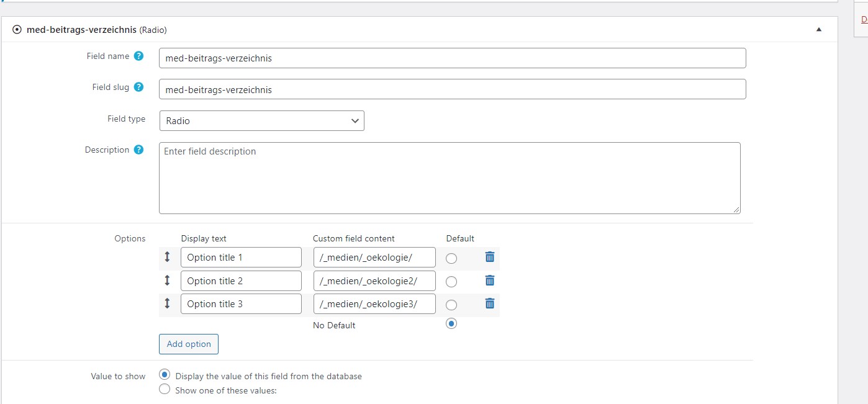Click the /_medien/_oekologie/ custom field content

374,258
